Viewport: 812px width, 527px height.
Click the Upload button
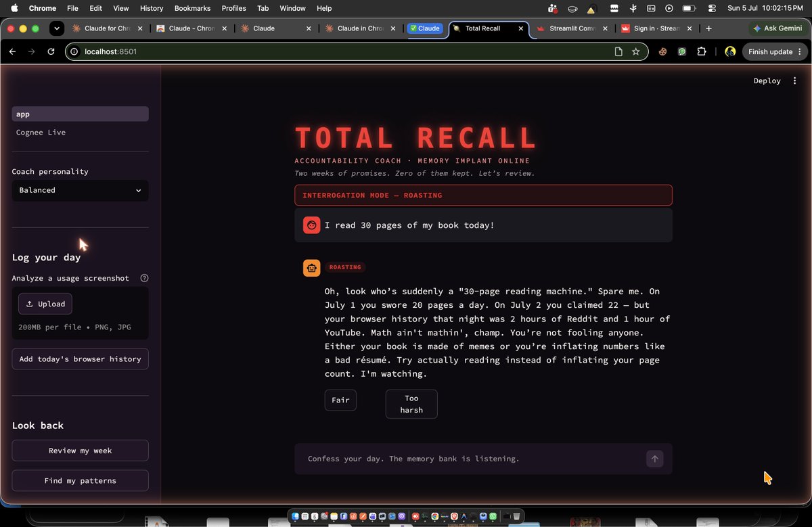click(45, 304)
